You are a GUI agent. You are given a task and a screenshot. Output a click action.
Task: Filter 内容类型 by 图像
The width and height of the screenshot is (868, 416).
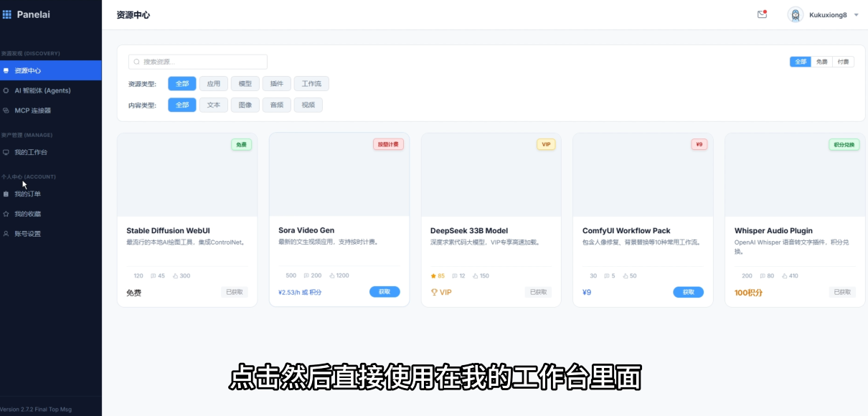245,105
